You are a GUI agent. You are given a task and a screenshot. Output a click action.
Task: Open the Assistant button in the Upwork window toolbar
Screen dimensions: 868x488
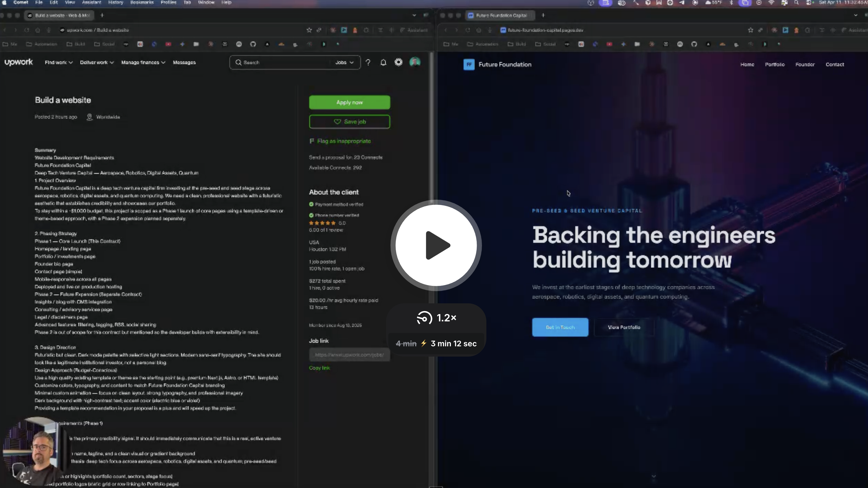[414, 30]
